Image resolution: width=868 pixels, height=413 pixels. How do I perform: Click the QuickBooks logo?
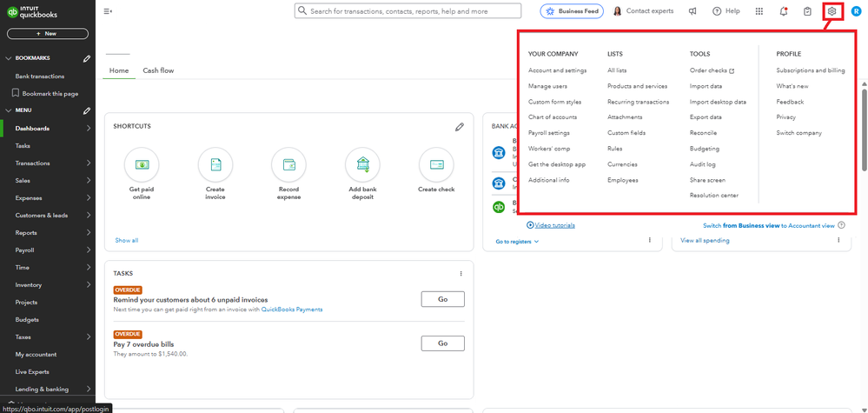pos(31,11)
